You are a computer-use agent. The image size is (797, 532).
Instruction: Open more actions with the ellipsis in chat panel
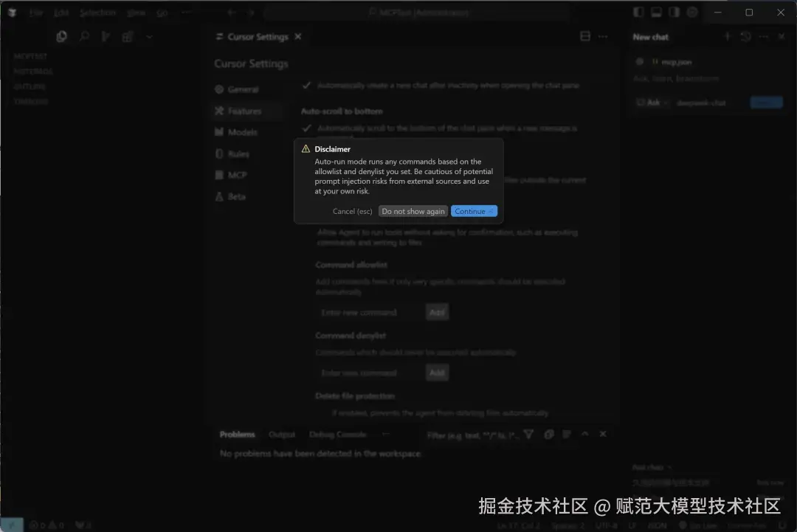[763, 36]
